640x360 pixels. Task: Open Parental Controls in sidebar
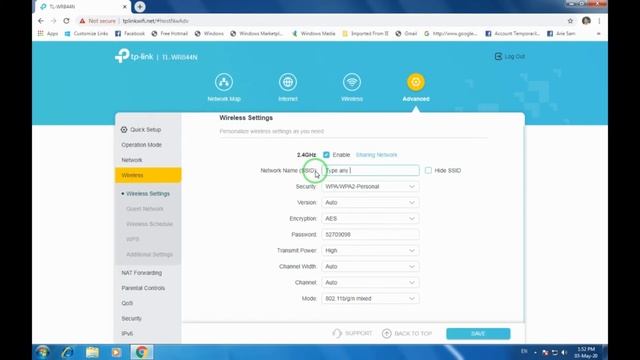(x=143, y=288)
